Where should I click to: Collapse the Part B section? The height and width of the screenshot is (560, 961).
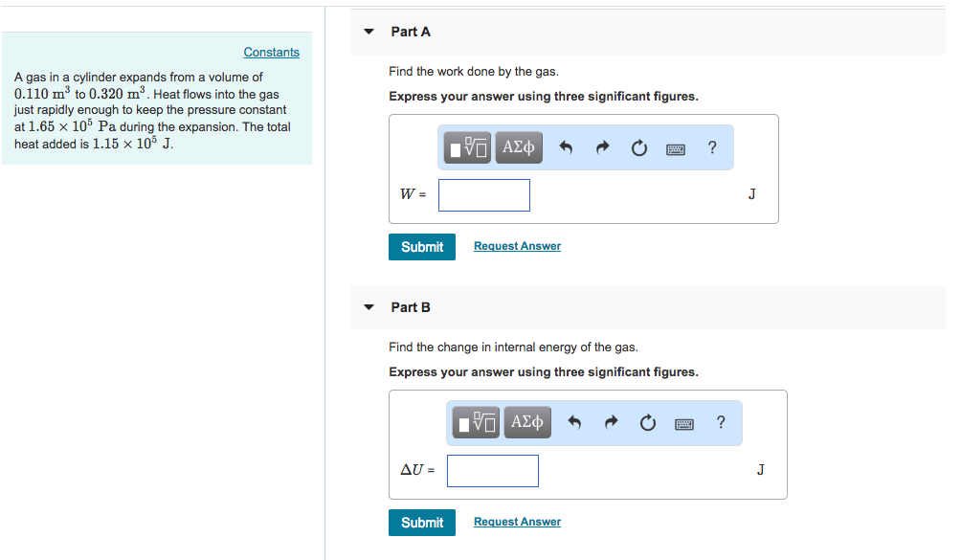[x=369, y=306]
